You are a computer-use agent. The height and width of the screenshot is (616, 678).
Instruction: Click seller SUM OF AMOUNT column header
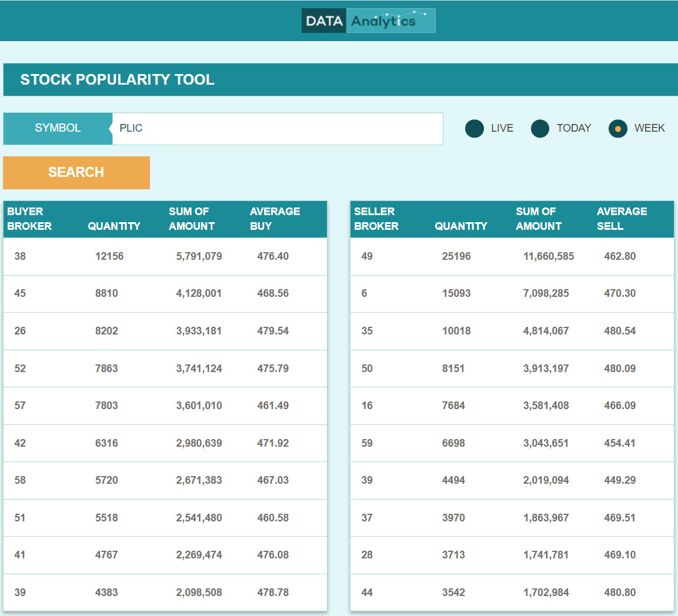pyautogui.click(x=539, y=219)
